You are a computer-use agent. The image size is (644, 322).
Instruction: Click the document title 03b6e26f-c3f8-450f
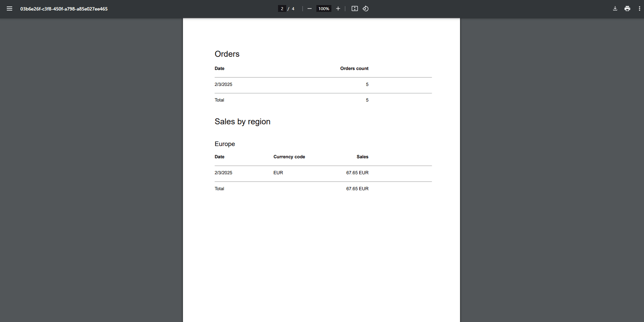click(65, 9)
